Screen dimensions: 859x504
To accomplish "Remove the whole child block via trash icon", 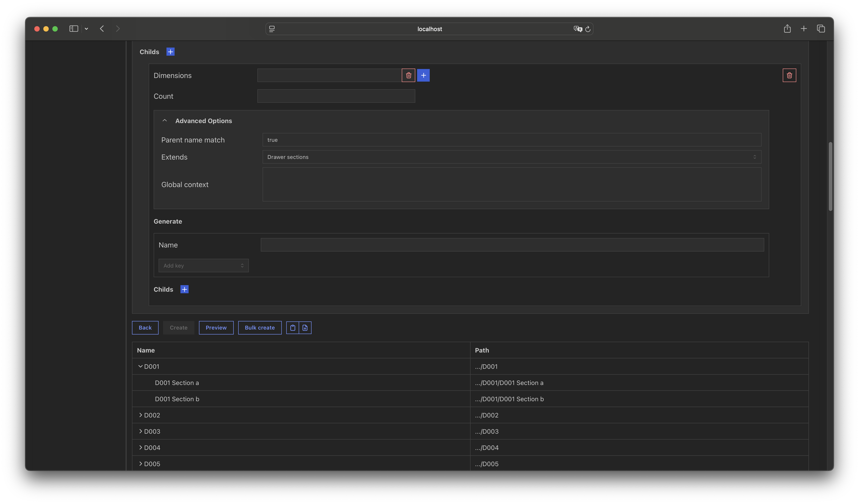I will coord(789,75).
